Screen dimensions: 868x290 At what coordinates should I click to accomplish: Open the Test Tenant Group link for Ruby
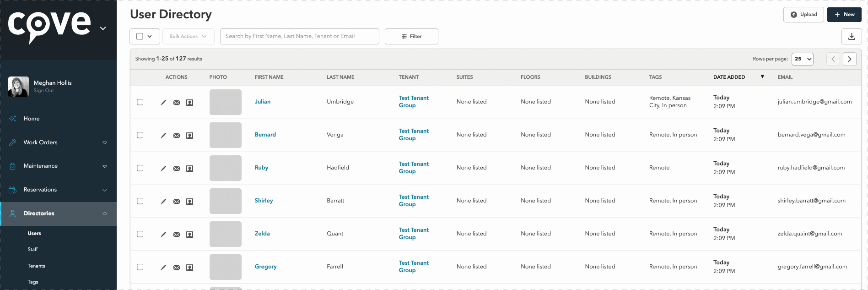[414, 168]
